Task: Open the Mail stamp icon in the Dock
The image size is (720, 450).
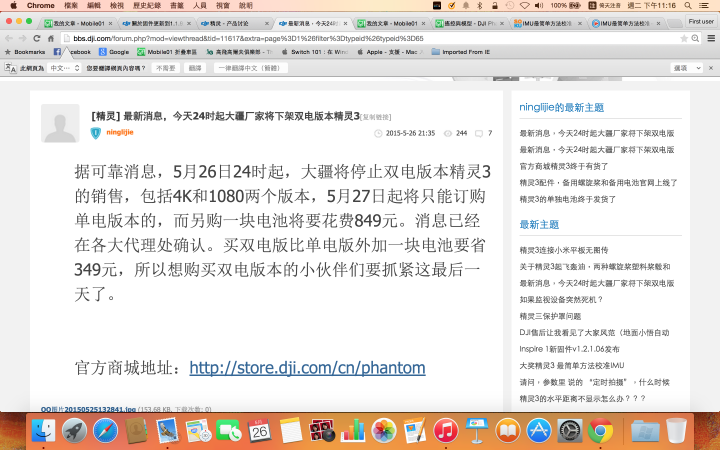Action: click(167, 431)
